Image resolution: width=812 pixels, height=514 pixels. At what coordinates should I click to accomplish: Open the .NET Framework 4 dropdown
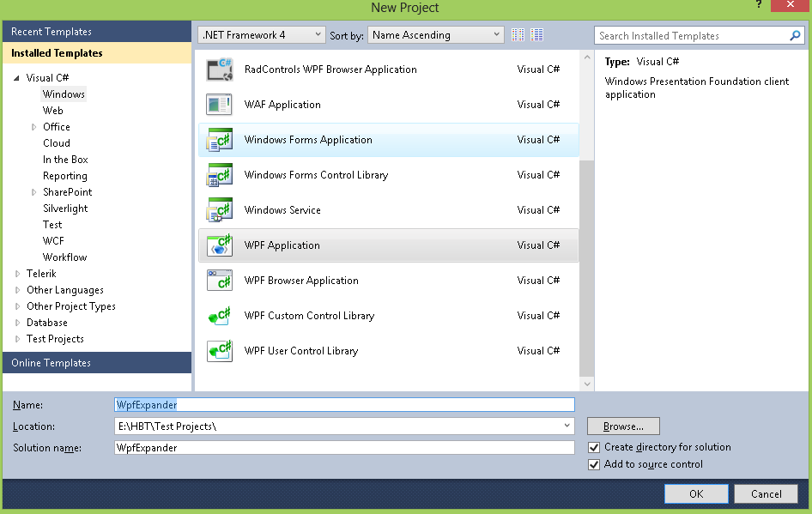click(261, 34)
